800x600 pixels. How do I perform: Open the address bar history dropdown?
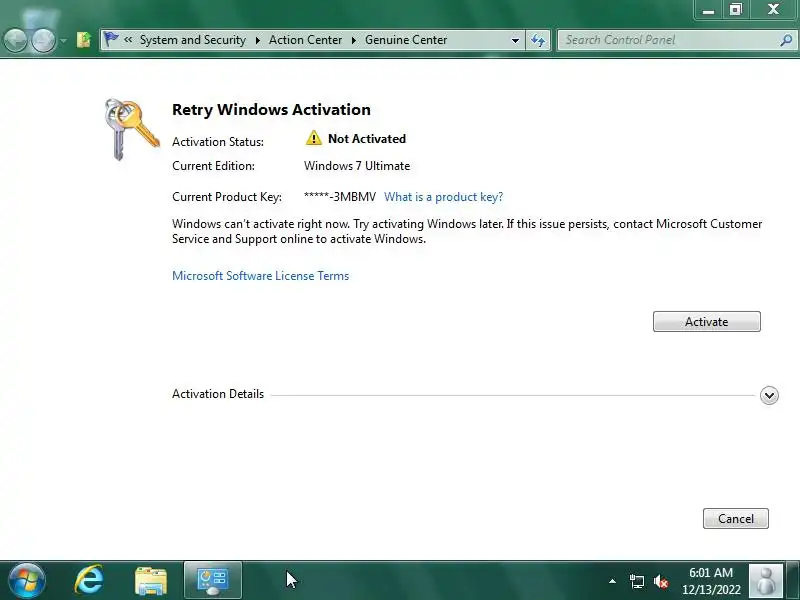(515, 40)
